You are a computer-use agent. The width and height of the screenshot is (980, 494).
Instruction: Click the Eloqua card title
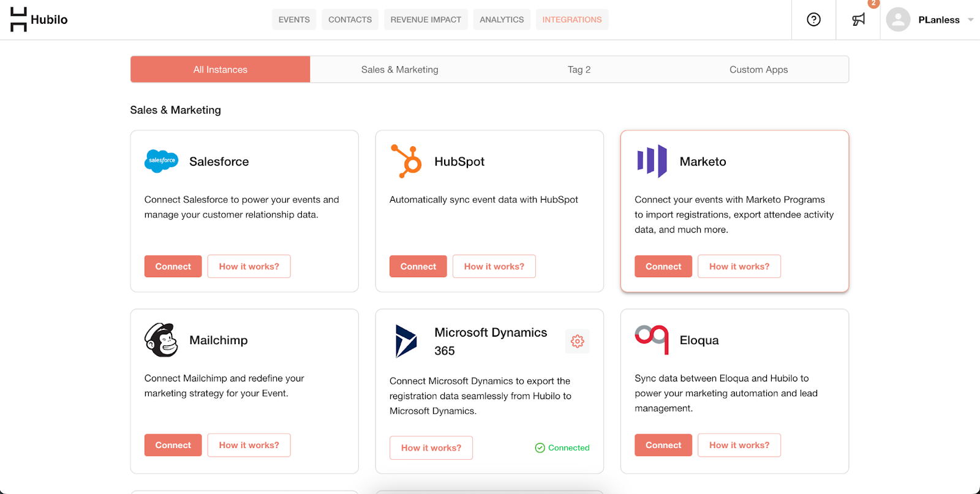[699, 340]
